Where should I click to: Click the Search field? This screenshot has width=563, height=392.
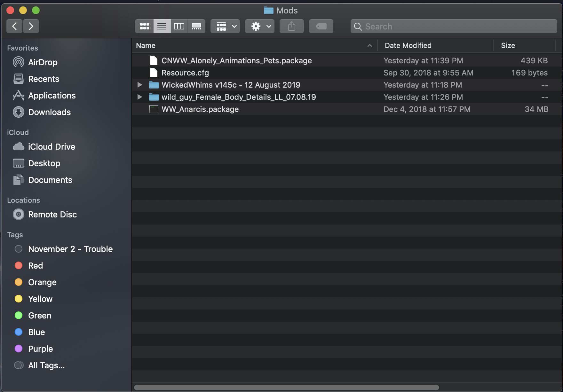[x=454, y=26]
